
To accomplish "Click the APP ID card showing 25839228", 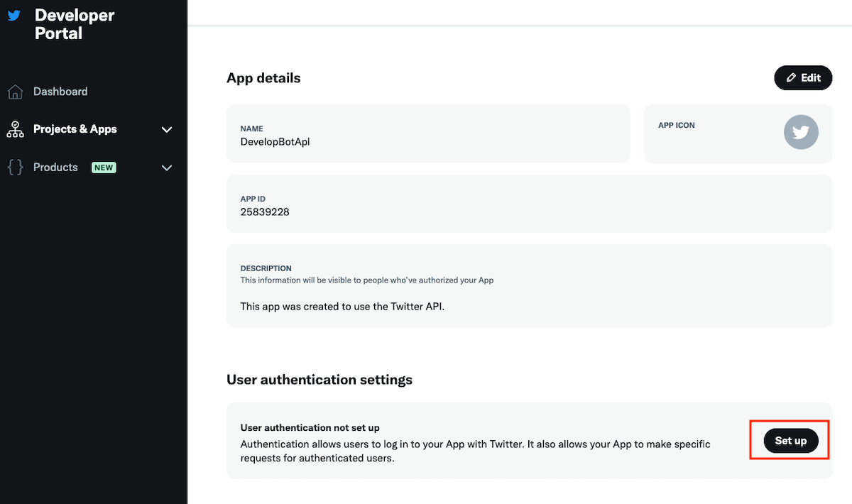I will click(x=529, y=205).
